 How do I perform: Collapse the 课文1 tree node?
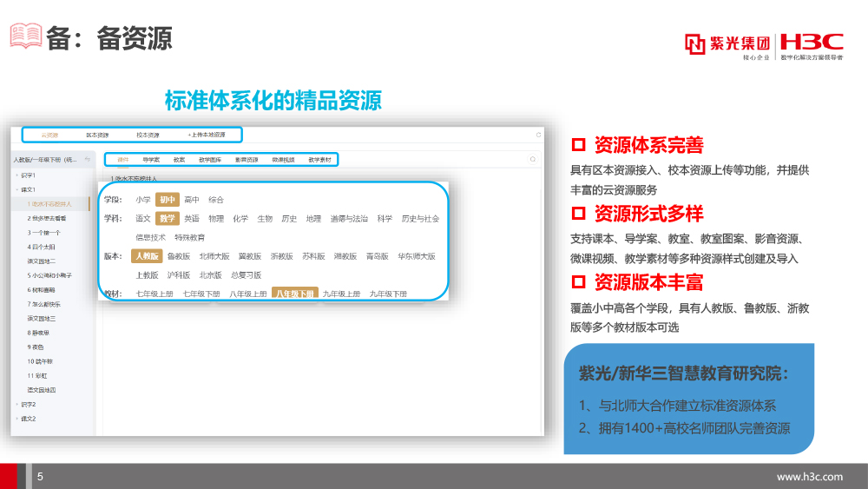[16, 189]
